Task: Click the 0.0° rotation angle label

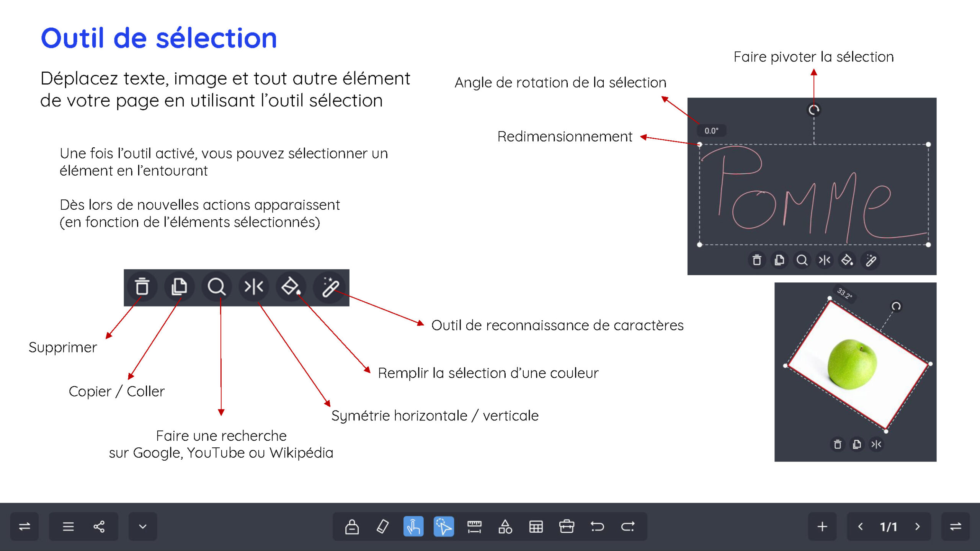Action: click(x=712, y=130)
